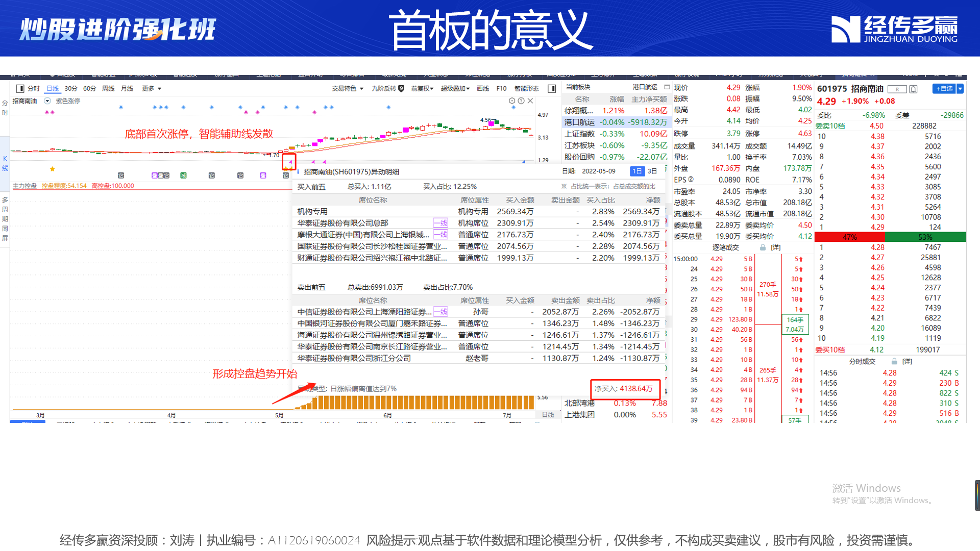Click the bell alert icon beside stock name
Image resolution: width=980 pixels, height=551 pixels.
pos(914,89)
